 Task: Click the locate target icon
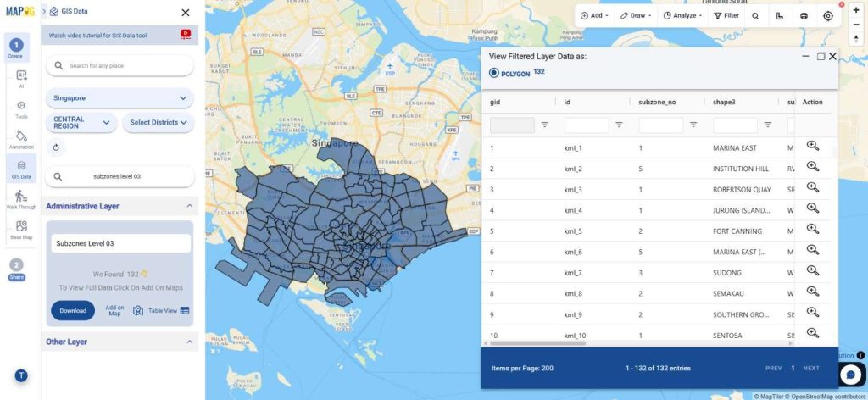[x=828, y=16]
